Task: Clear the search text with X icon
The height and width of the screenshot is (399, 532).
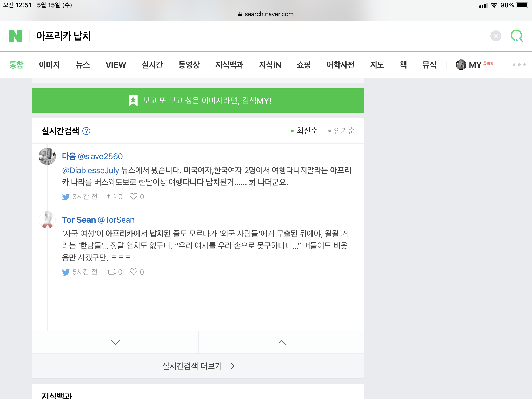Action: coord(496,36)
